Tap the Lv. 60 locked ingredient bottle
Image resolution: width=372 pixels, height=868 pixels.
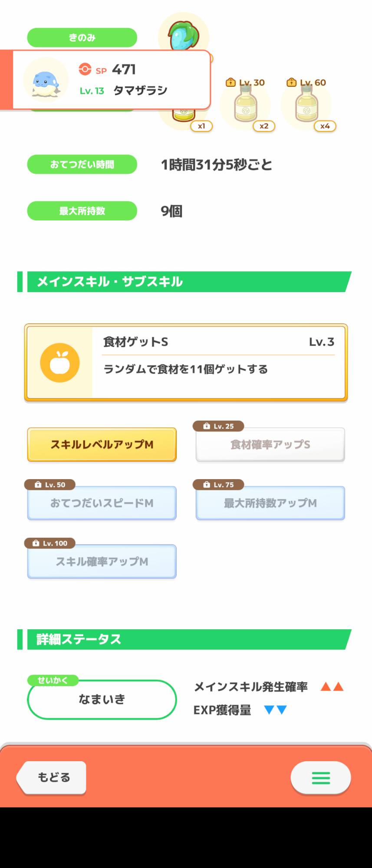coord(306,104)
